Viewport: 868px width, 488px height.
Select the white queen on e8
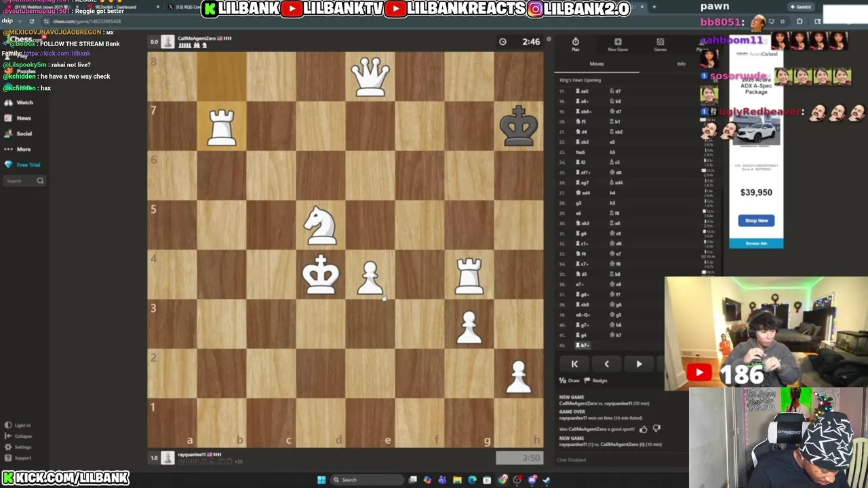[x=370, y=77]
